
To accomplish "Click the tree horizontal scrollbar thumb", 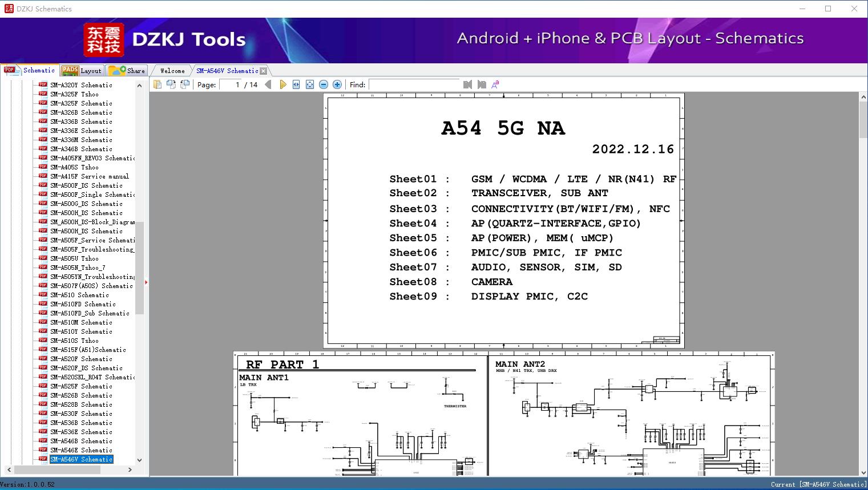I will [x=56, y=469].
